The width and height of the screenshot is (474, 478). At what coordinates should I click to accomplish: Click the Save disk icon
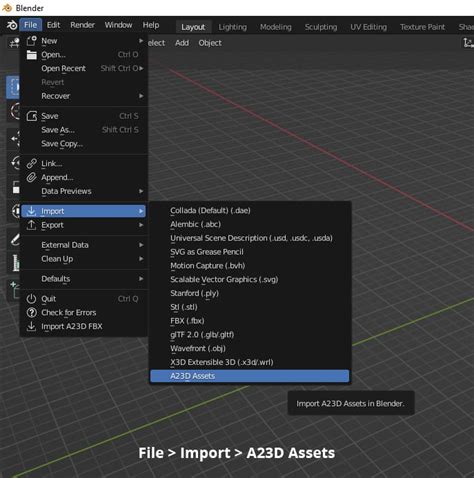[x=31, y=116]
